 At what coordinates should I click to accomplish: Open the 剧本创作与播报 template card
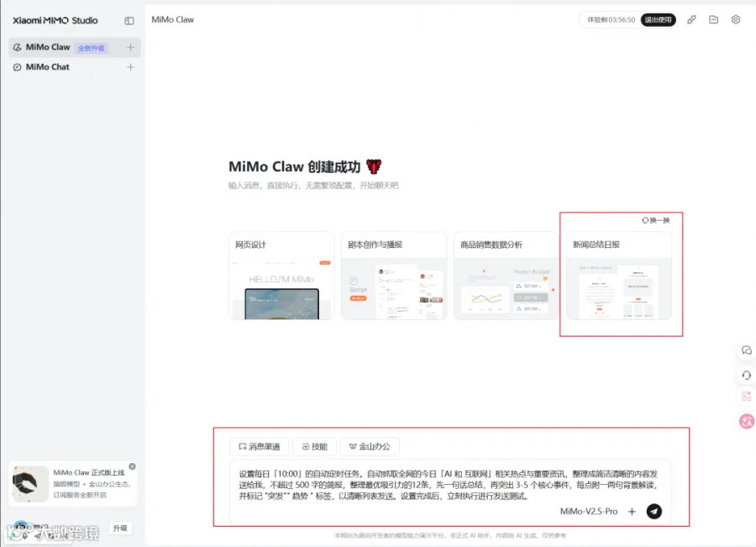[x=394, y=276]
